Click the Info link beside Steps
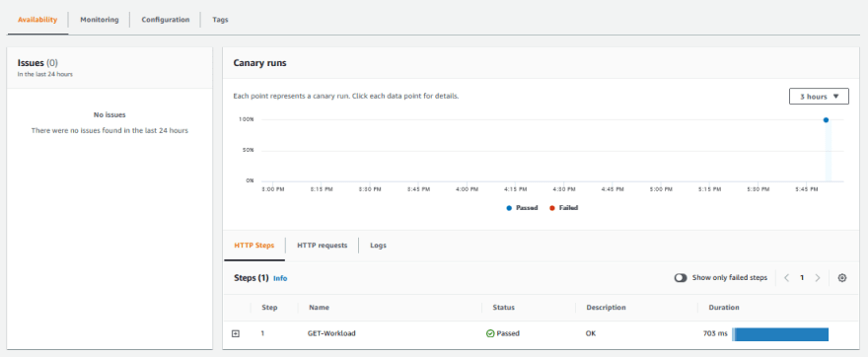The height and width of the screenshot is (357, 868). 280,278
